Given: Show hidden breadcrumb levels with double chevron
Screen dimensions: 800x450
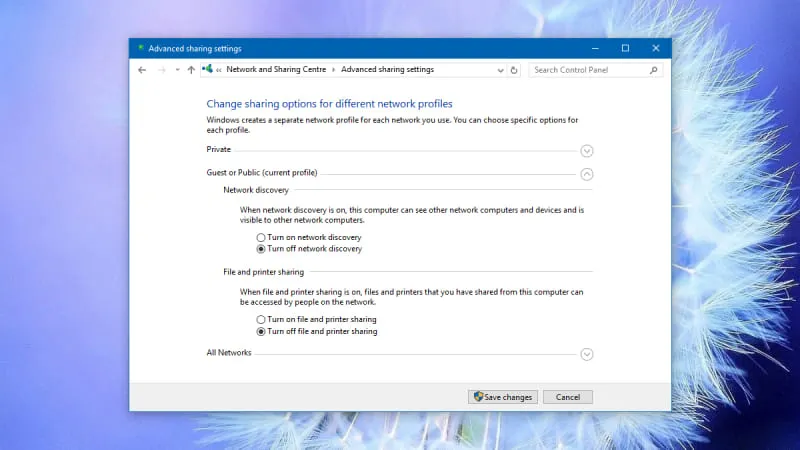Looking at the screenshot, I should [x=218, y=70].
